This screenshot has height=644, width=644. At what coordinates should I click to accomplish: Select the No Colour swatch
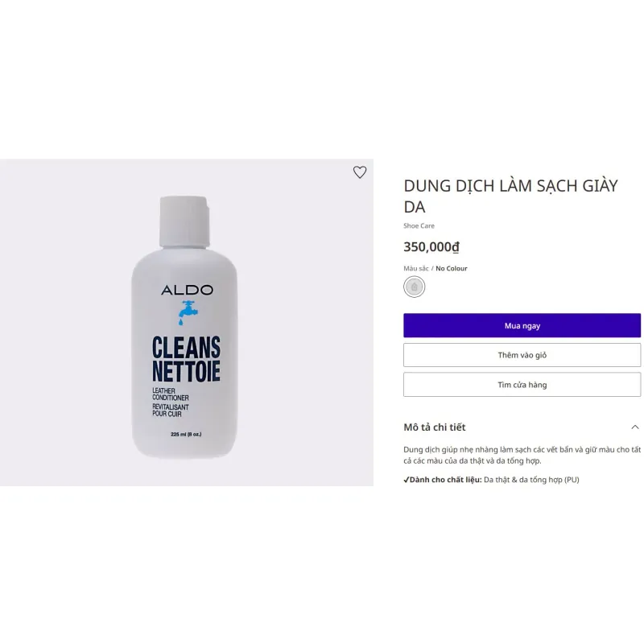(x=414, y=287)
